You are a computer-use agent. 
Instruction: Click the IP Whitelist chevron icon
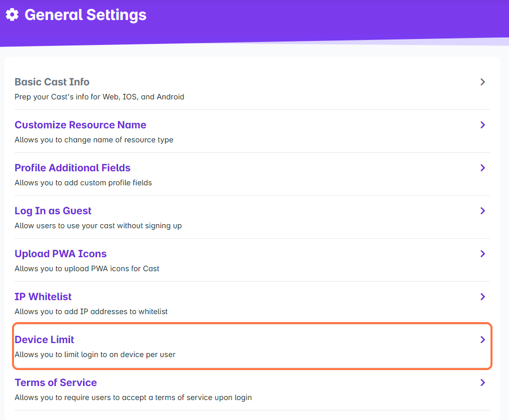[482, 297]
